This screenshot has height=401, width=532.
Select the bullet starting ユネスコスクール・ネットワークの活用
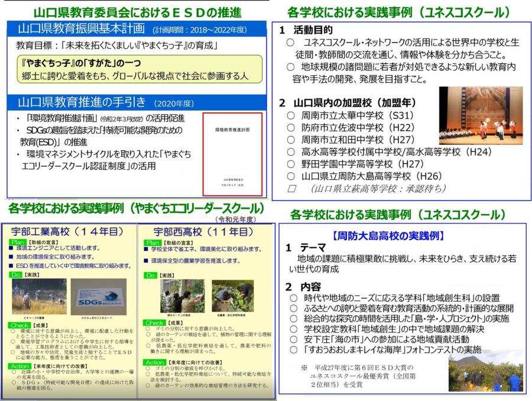pos(403,48)
